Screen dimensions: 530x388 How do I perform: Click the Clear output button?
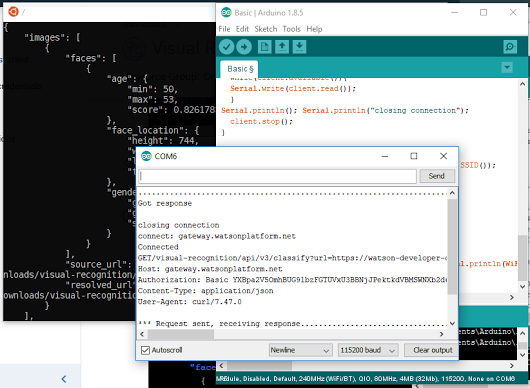(x=432, y=350)
